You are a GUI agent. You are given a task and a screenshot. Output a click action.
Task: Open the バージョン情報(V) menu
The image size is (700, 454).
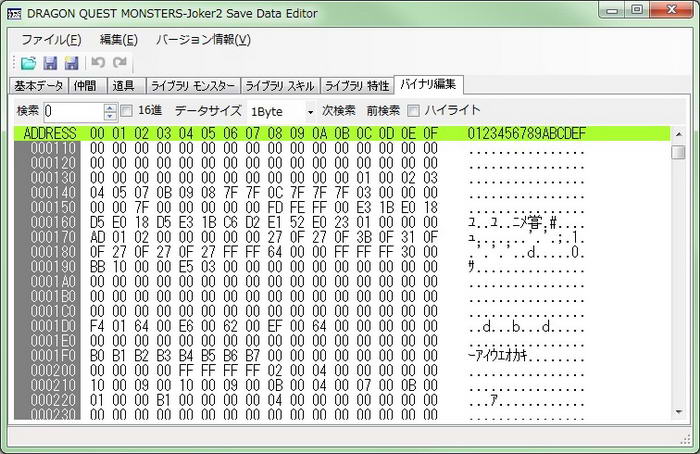click(x=203, y=40)
